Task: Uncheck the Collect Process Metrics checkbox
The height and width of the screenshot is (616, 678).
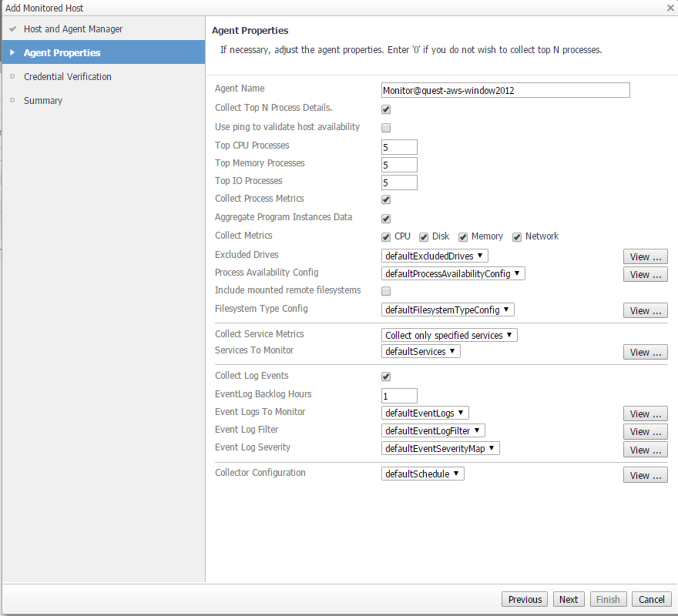Action: [x=386, y=199]
